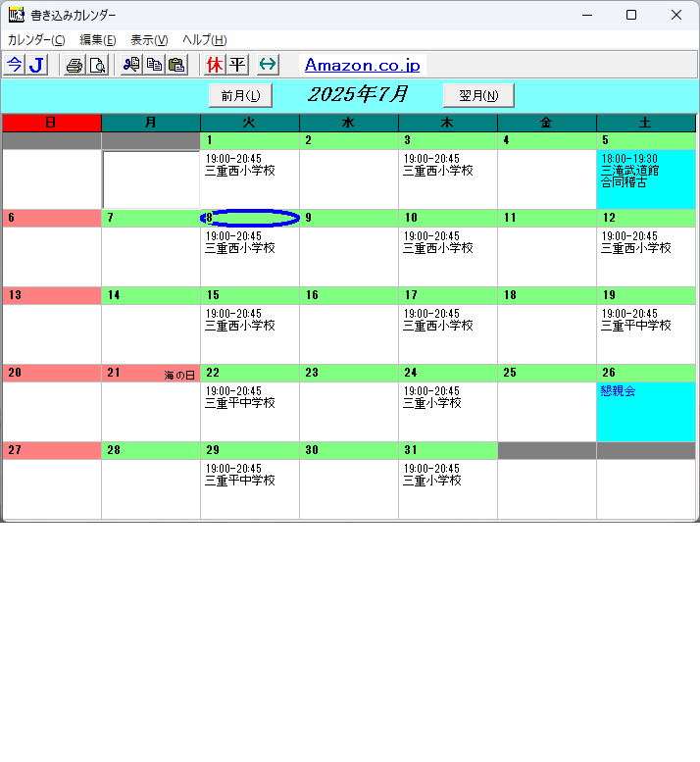The image size is (700, 762).
Task: Toggle the red 休 holiday icon
Action: (x=215, y=65)
